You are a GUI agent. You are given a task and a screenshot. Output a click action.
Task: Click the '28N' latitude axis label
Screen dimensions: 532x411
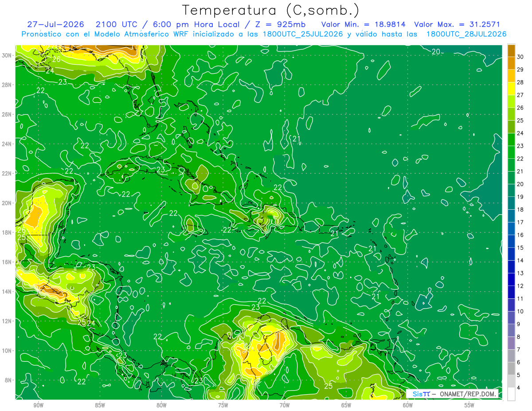[8, 85]
